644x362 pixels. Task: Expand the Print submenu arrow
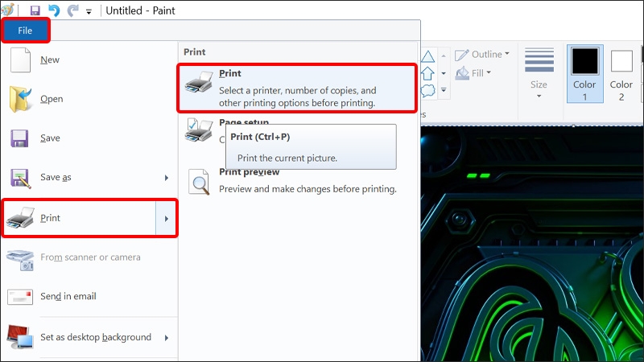click(x=167, y=218)
